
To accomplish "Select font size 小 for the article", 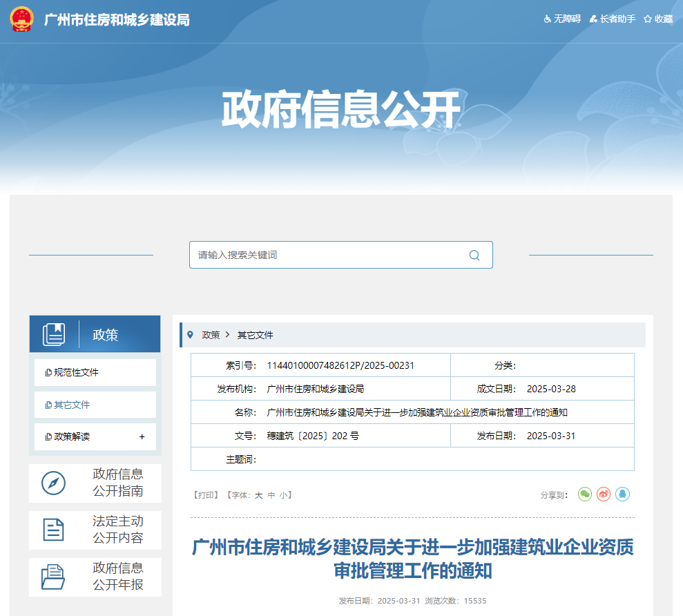I will pyautogui.click(x=282, y=495).
